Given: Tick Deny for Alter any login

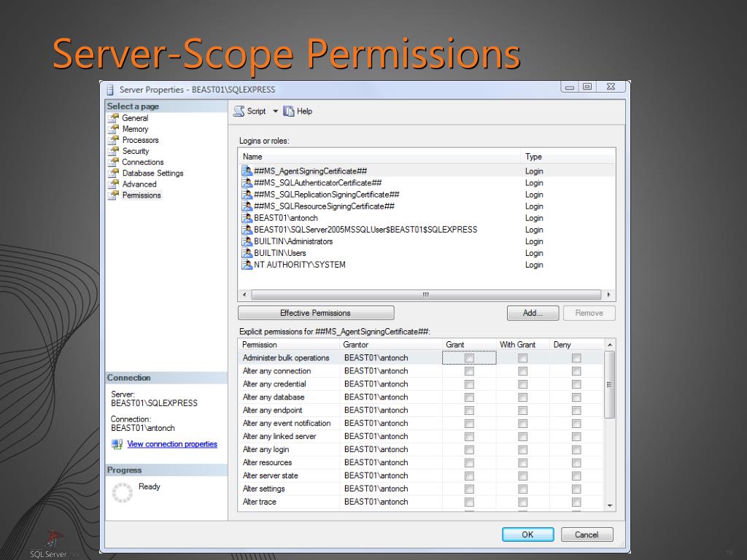Looking at the screenshot, I should point(576,449).
